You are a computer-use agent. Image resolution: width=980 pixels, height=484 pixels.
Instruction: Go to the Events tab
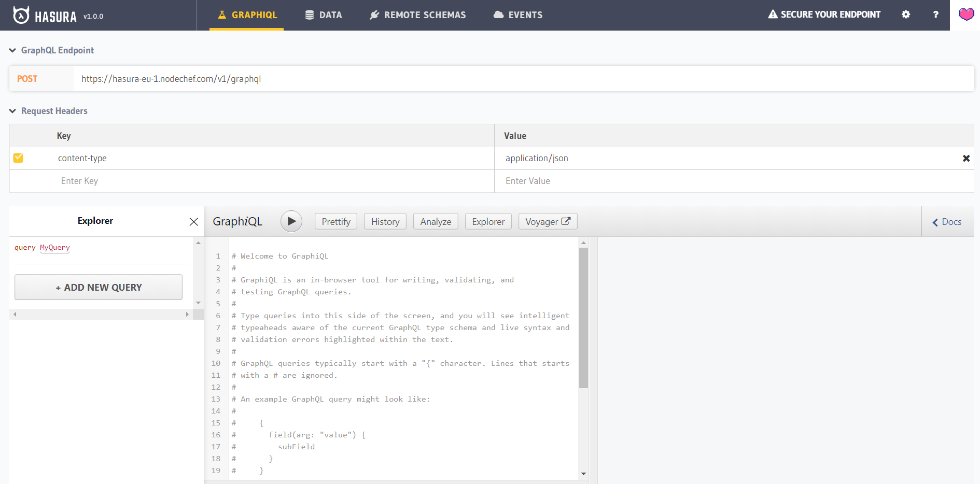pos(517,15)
